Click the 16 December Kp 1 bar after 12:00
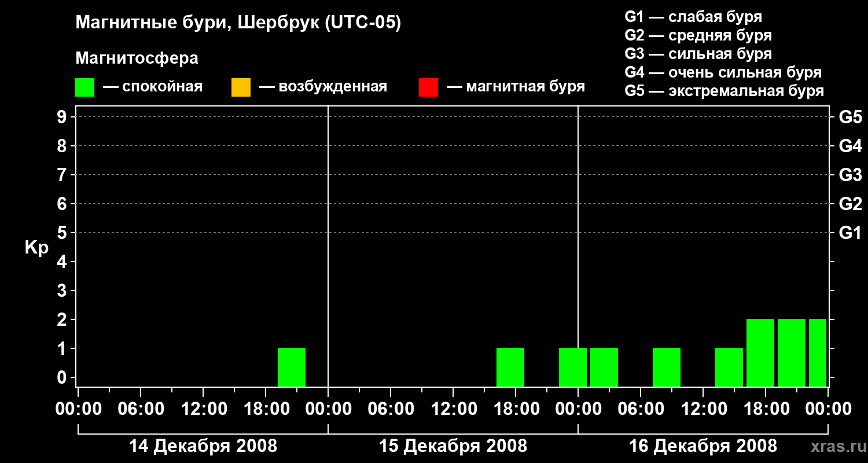Image resolution: width=868 pixels, height=463 pixels. point(729,367)
